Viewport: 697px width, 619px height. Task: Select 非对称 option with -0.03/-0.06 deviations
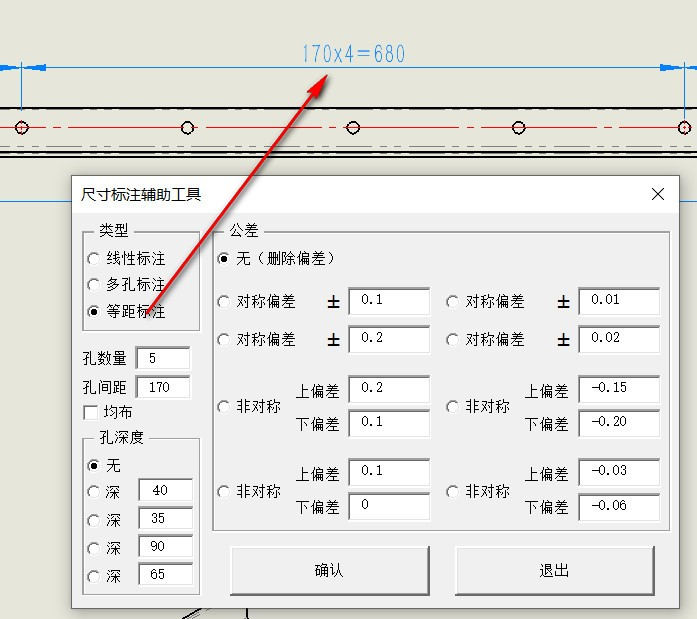(x=453, y=491)
